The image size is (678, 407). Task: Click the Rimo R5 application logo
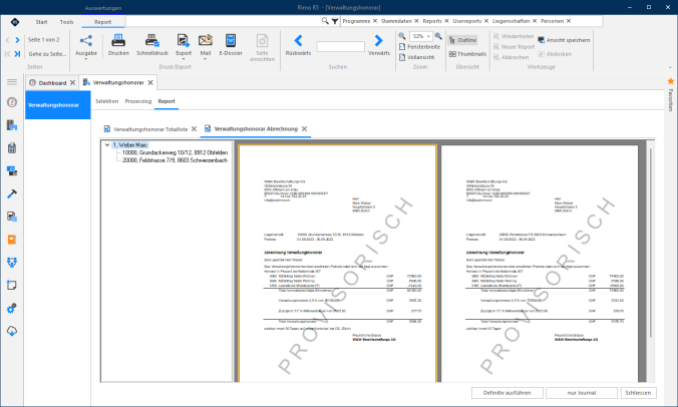pos(14,22)
